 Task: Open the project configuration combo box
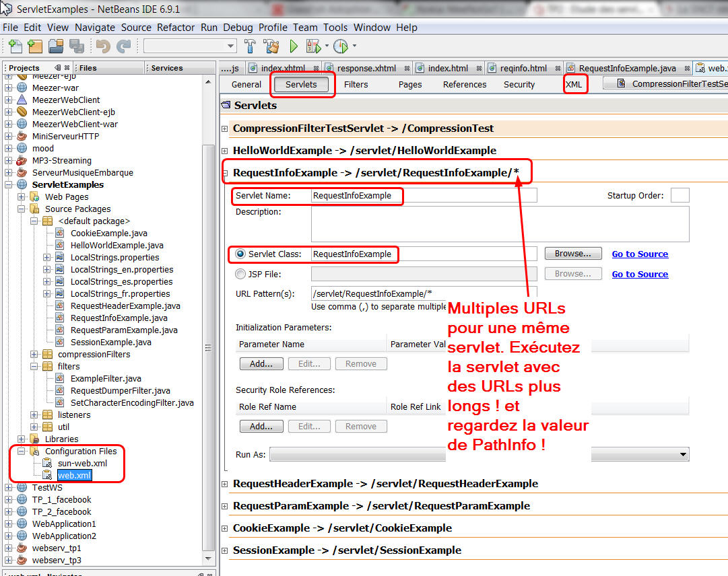point(190,46)
